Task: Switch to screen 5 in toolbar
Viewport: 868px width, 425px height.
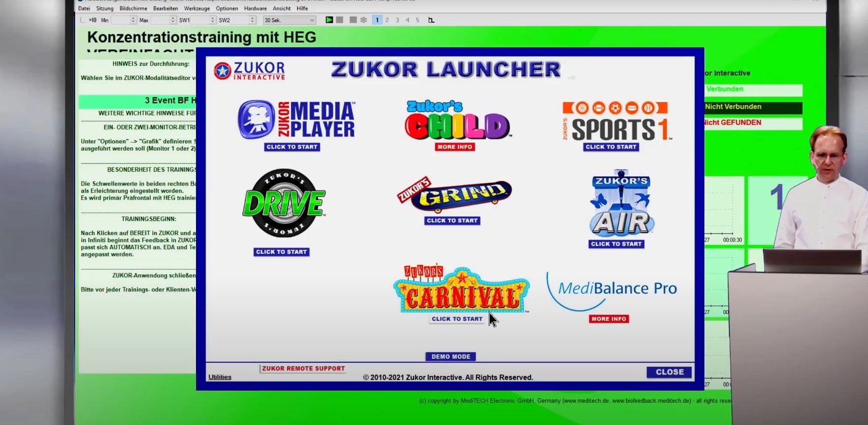Action: pos(418,20)
